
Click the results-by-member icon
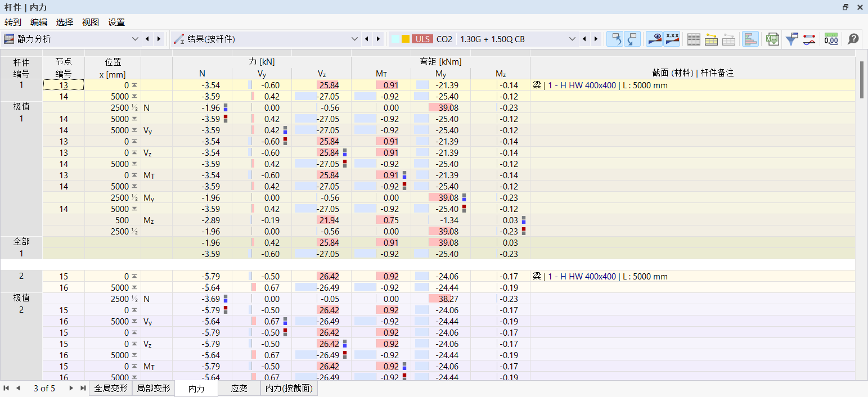click(179, 39)
